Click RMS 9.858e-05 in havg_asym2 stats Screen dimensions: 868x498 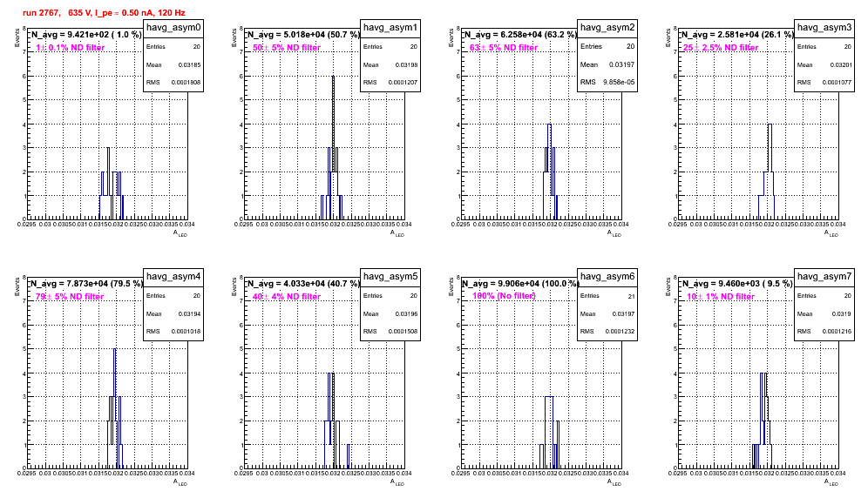tap(607, 82)
